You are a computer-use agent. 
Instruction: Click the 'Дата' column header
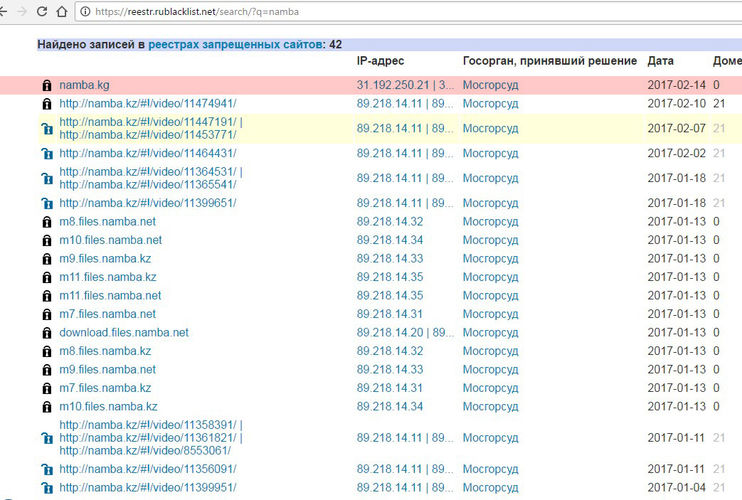point(660,61)
